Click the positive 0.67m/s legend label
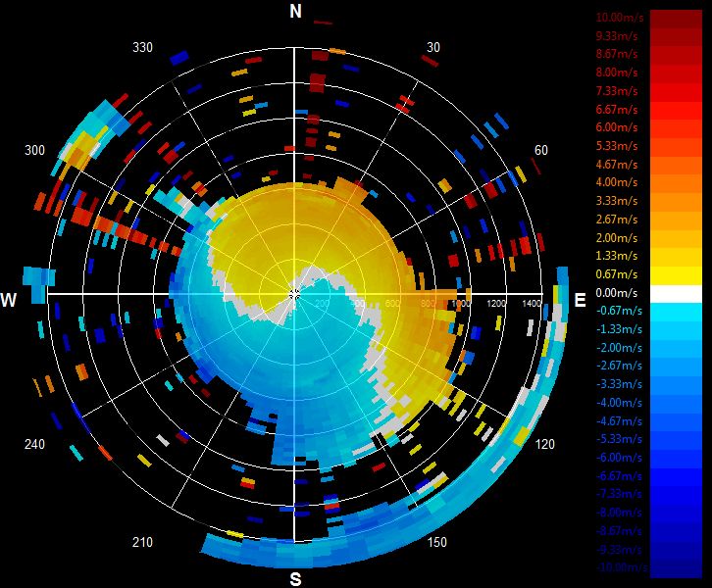Image resolution: width=712 pixels, height=588 pixels. pos(617,274)
